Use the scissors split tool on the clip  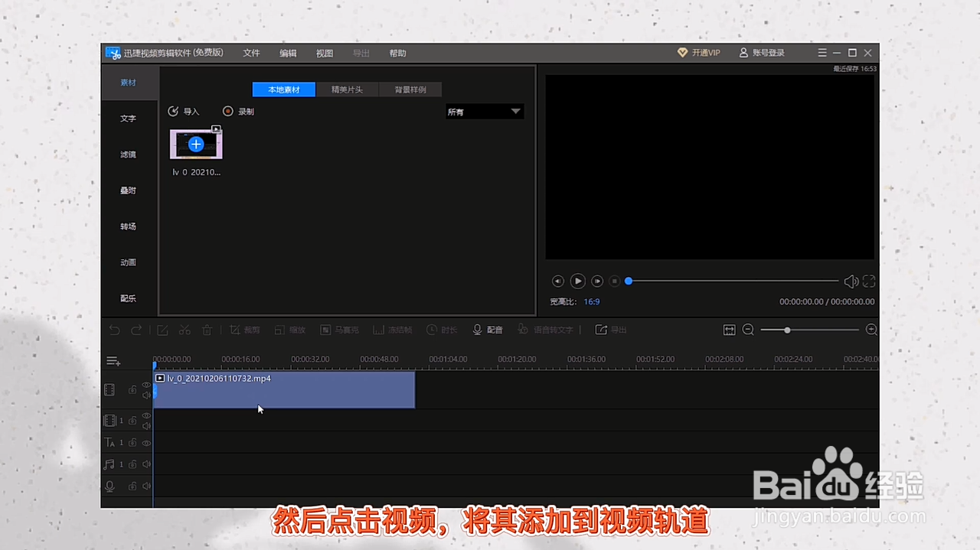tap(185, 330)
